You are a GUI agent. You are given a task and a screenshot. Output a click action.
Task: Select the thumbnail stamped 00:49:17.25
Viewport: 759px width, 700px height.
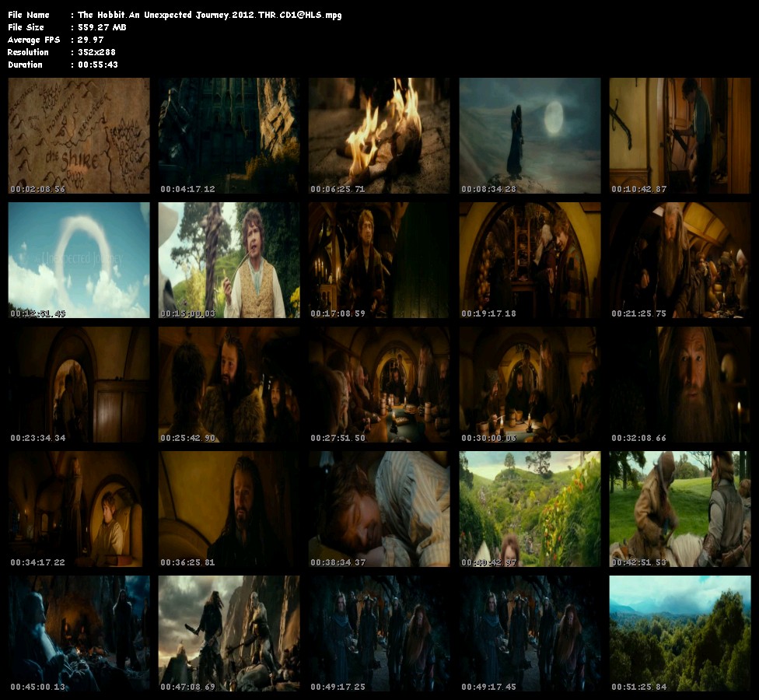pos(379,633)
